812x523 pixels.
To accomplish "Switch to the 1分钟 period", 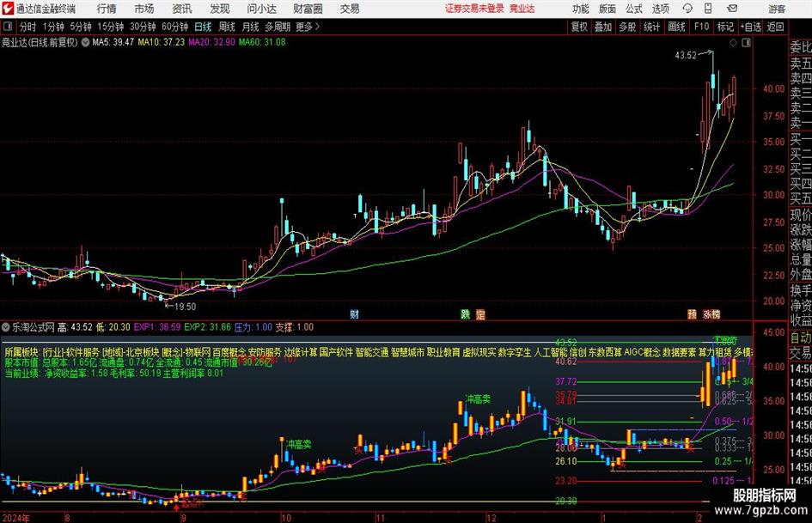I will point(53,27).
